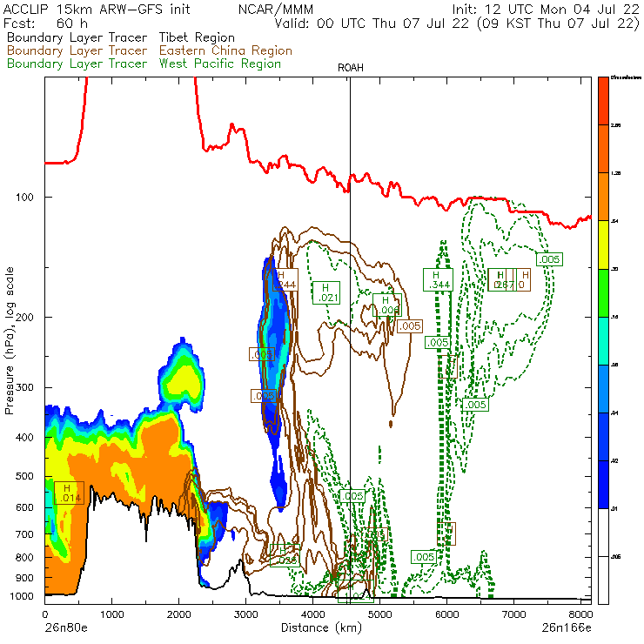The width and height of the screenshot is (644, 644).
Task: Select the brown H .244 maximum marker
Action: (x=284, y=279)
